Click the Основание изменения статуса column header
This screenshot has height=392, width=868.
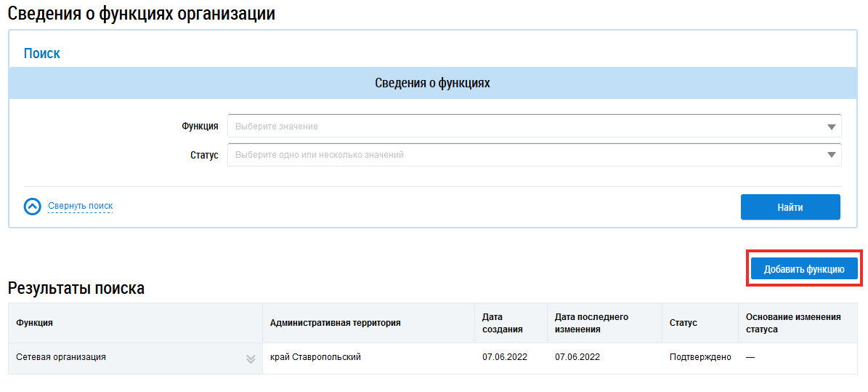pos(793,323)
